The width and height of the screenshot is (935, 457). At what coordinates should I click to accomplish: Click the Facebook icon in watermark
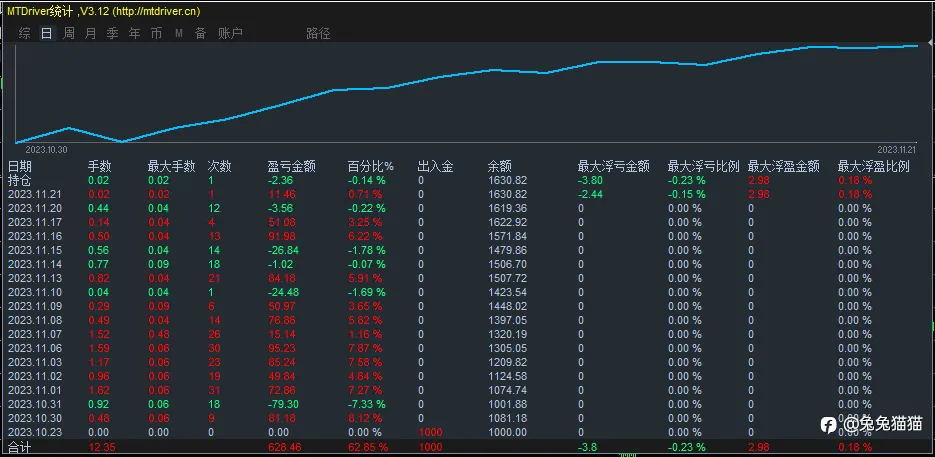tap(828, 425)
